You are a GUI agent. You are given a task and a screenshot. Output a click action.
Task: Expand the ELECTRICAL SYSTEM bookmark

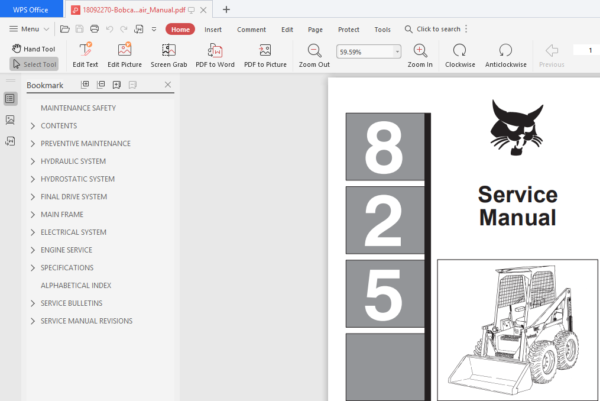click(33, 232)
